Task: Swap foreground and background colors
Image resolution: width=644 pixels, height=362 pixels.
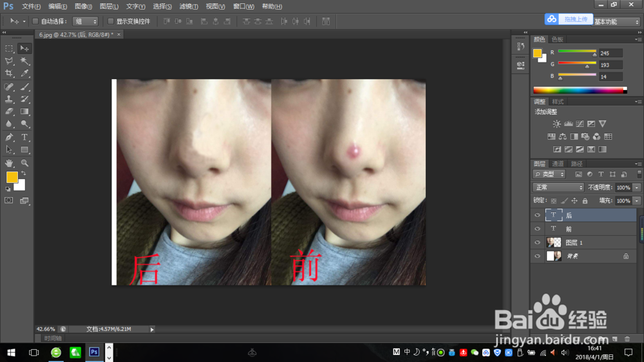Action: tap(23, 173)
